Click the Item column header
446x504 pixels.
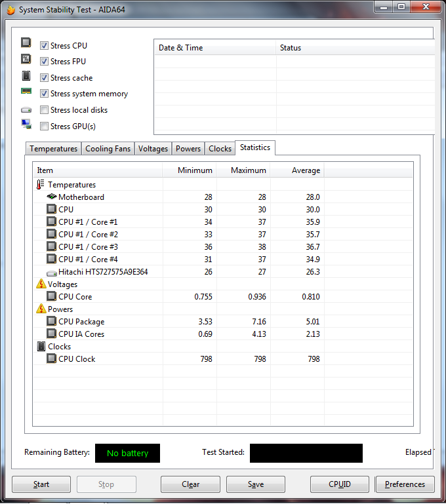(98, 170)
